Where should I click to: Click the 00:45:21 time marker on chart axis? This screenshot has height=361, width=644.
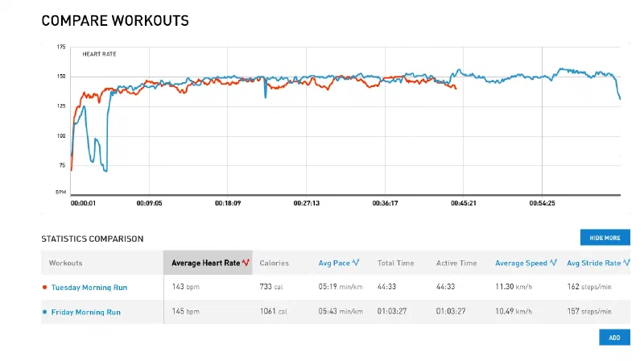coord(463,203)
